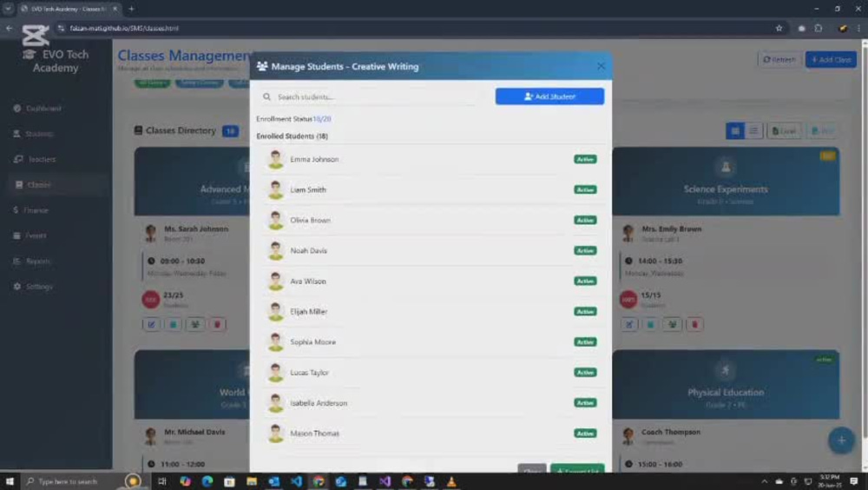Close the Manage Students dialog with the X
Image resolution: width=868 pixels, height=490 pixels.
602,67
